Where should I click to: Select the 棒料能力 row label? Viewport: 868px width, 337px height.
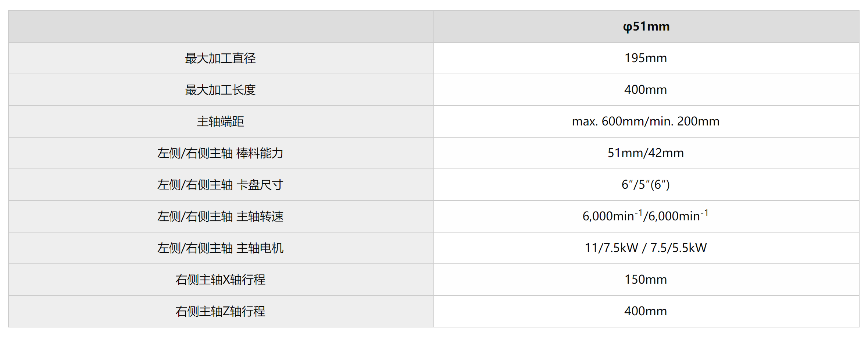pyautogui.click(x=220, y=153)
